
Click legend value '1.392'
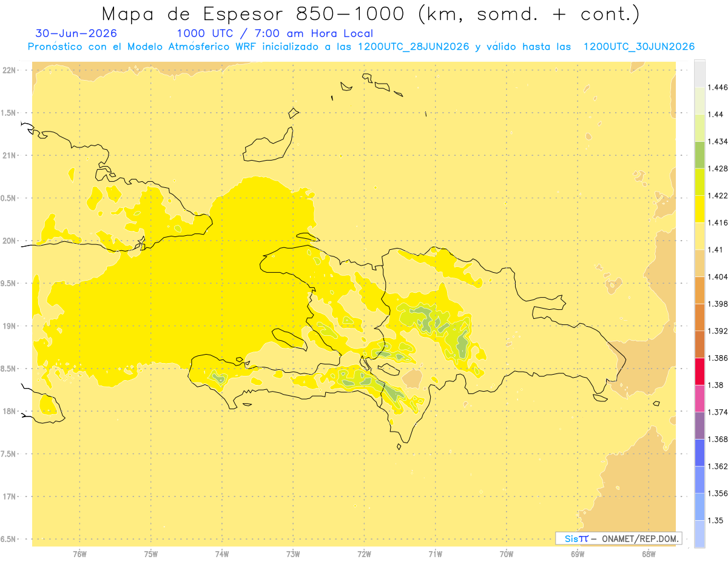pos(719,331)
